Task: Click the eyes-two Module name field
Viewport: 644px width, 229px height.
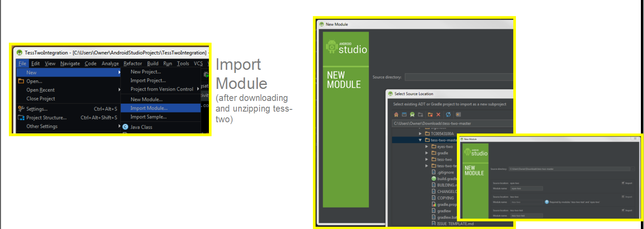Action: tap(527, 189)
